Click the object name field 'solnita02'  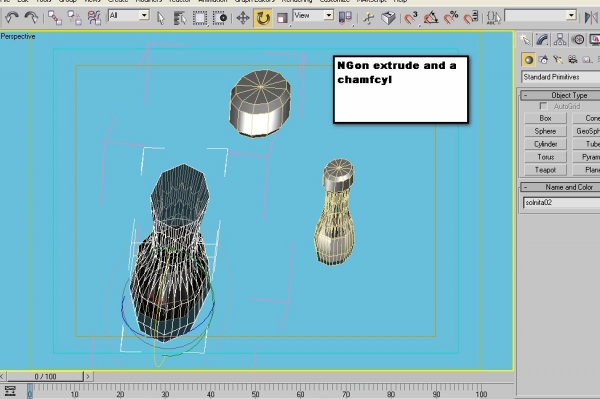pos(561,202)
